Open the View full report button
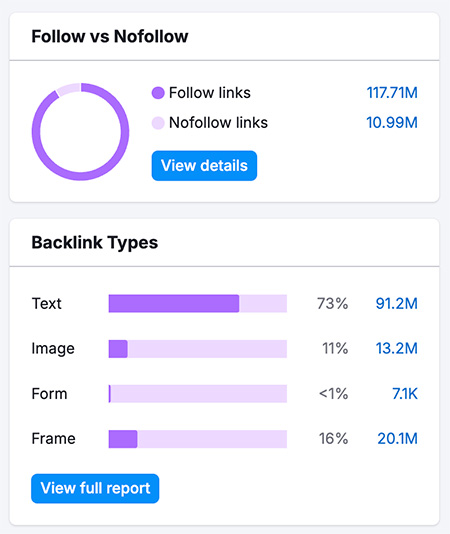 coord(95,488)
